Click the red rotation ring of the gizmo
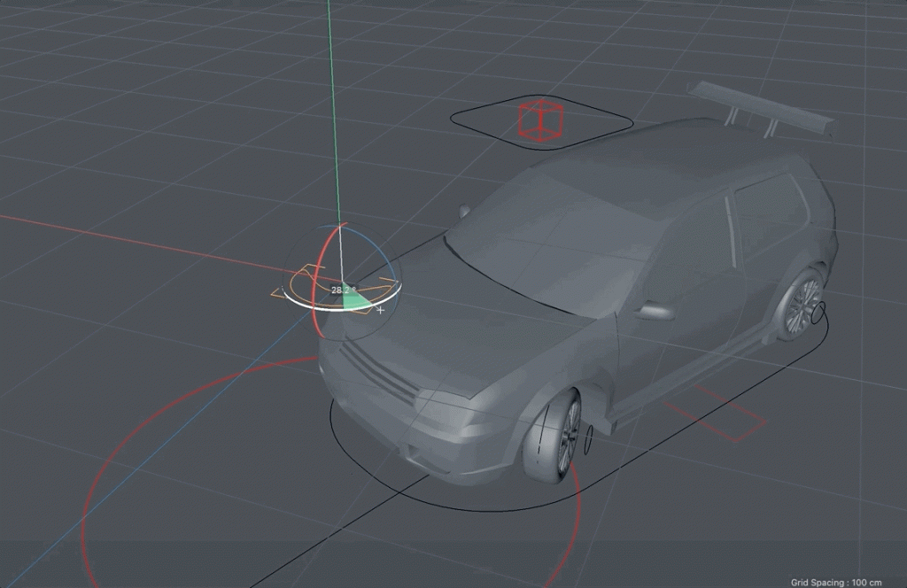907x588 pixels. point(316,272)
